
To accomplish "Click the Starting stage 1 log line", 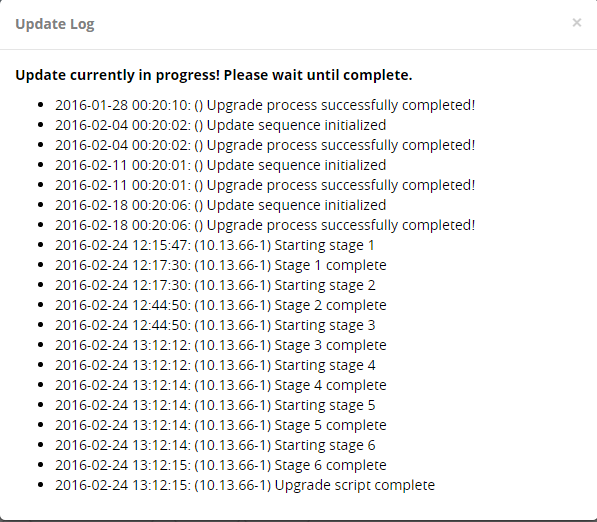I will point(215,245).
